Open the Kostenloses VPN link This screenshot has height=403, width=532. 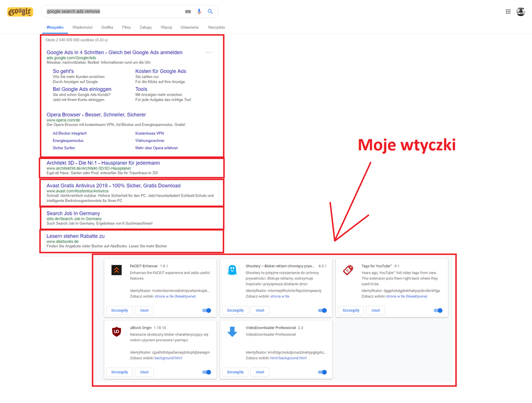[149, 133]
